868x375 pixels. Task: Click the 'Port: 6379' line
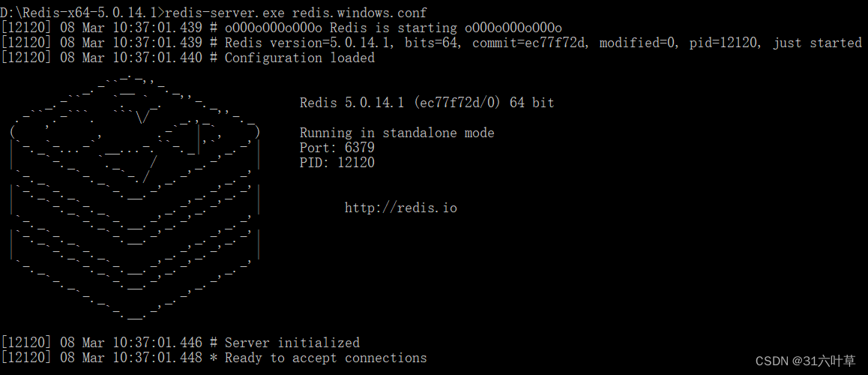pos(337,148)
